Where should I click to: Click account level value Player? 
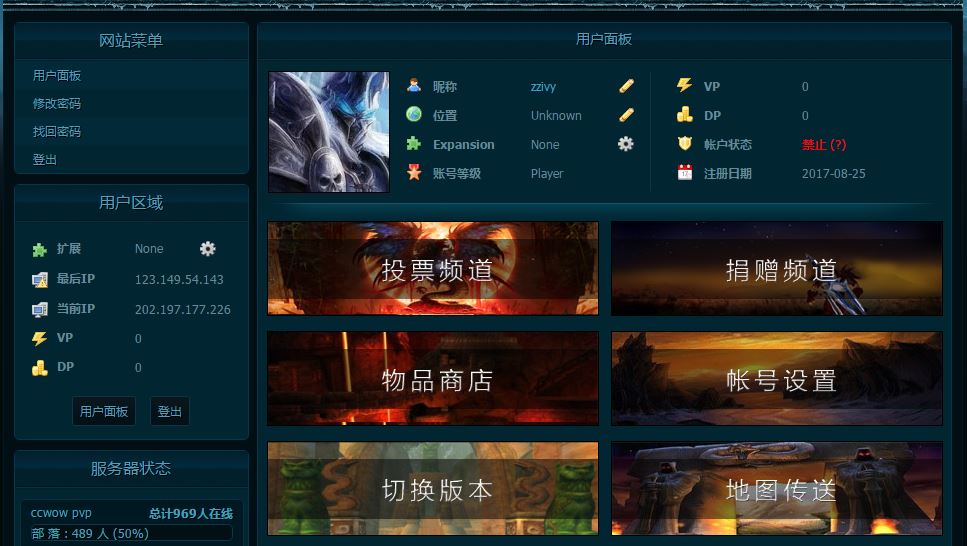pos(547,173)
